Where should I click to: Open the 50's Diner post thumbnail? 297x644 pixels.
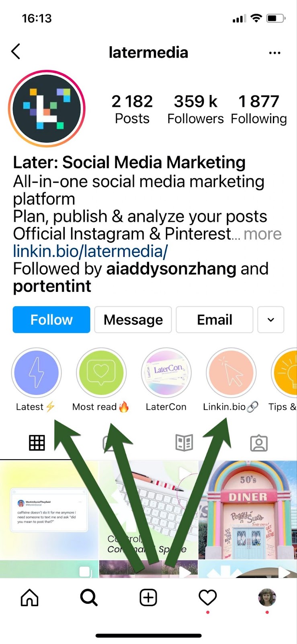(248, 510)
